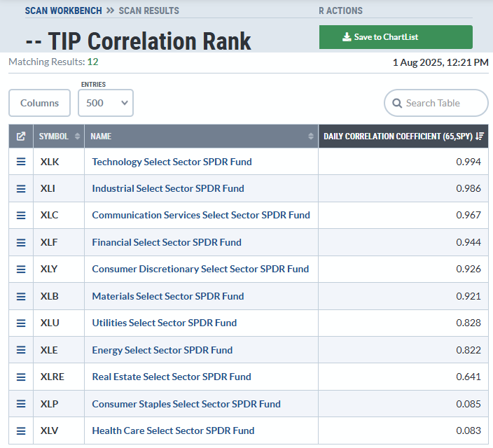Open the row menu icon for XLC
Screen dimensions: 493x448
click(x=21, y=216)
